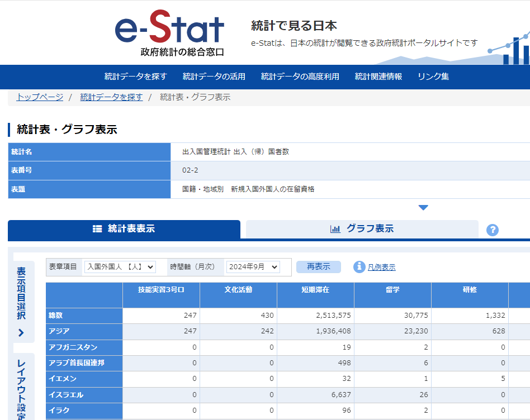Viewport: 530px width, 420px height.
Task: Open the 凡例表示 link
Action: pyautogui.click(x=382, y=268)
